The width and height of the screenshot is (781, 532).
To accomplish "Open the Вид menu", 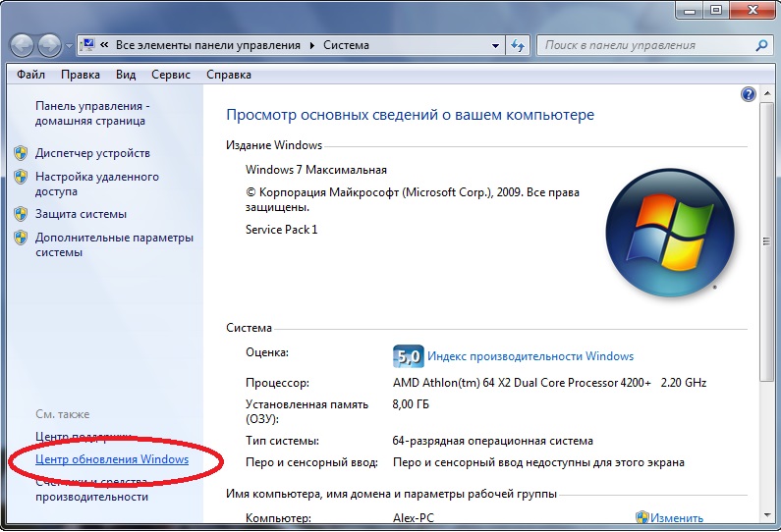I will coord(126,75).
